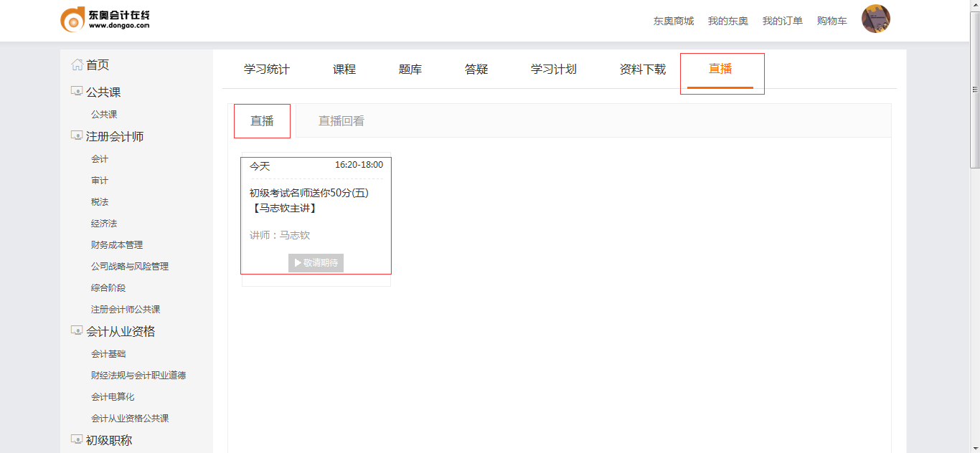Open 财经法规与会计职业道德 in sidebar

[x=138, y=376]
